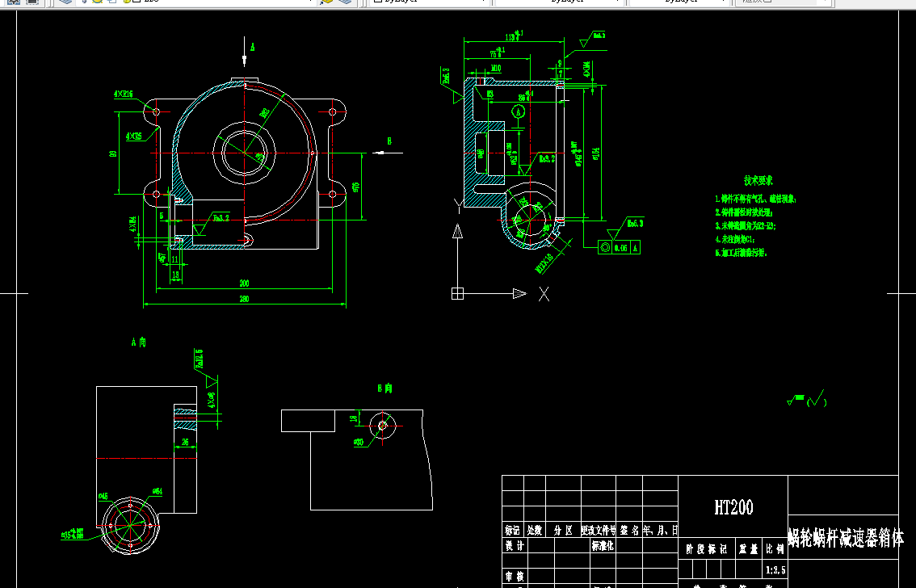Select the general roughness symbol with checkmark
916x588 pixels.
pos(806,399)
